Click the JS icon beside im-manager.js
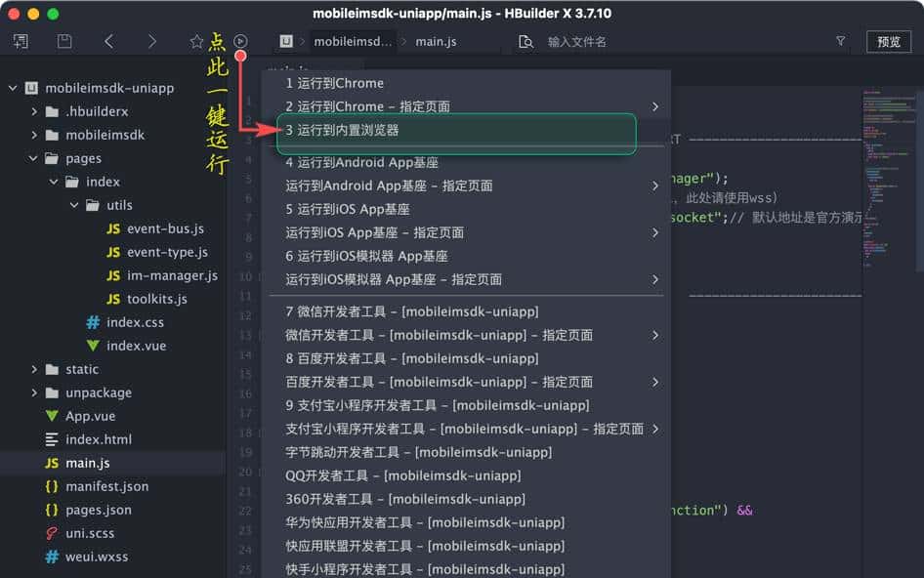The image size is (924, 578). (x=114, y=275)
